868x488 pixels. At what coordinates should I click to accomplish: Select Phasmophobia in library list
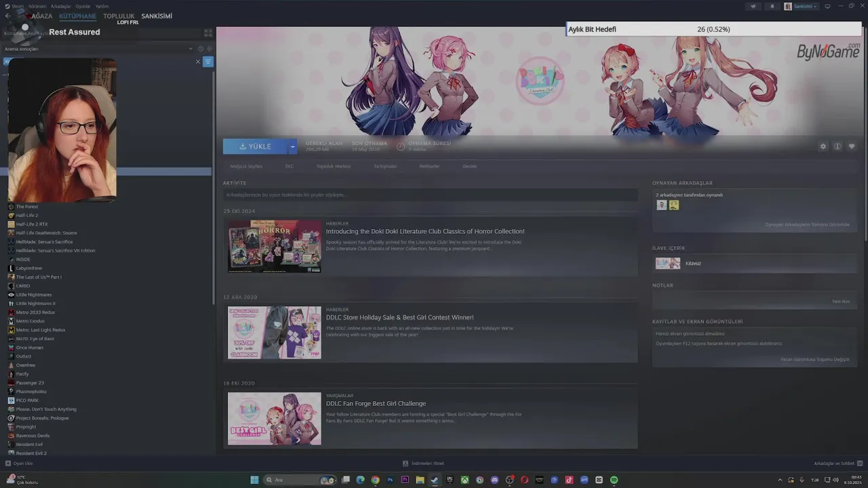click(31, 392)
